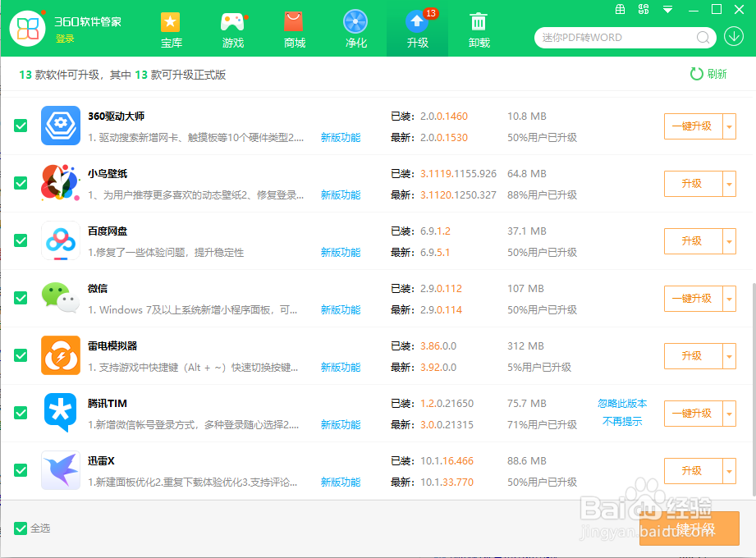Open the 游戏 gamepad tab
Viewport: 756px width, 558px height.
pyautogui.click(x=233, y=30)
